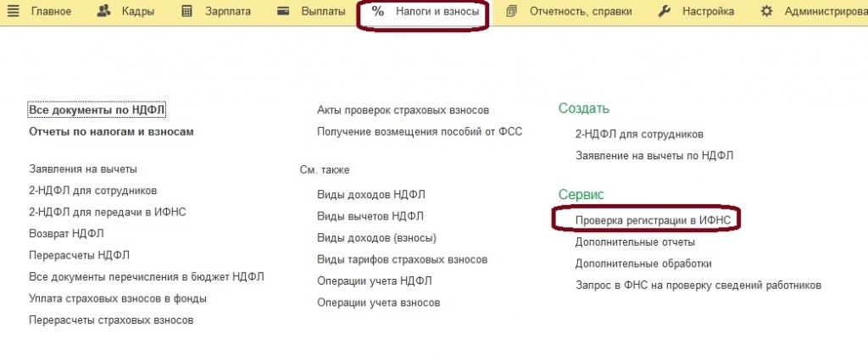Click the gear icon for Администрирование

click(x=766, y=12)
